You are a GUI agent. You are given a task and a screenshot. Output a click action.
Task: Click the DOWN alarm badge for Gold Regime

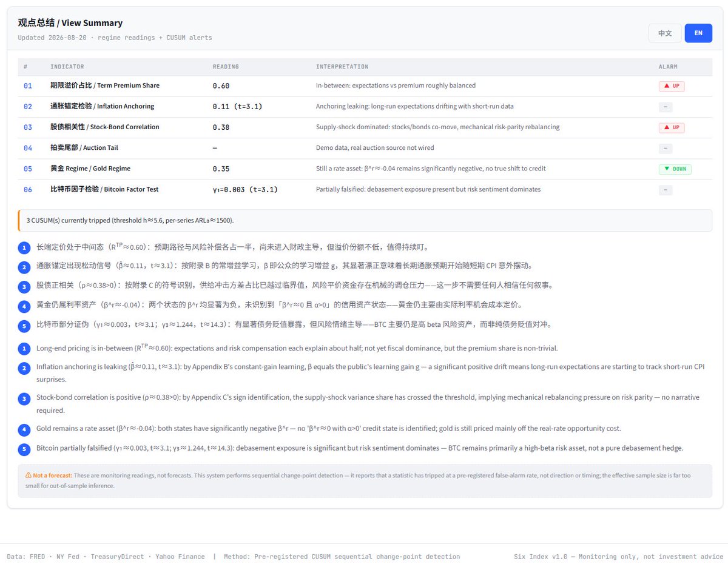(x=675, y=169)
